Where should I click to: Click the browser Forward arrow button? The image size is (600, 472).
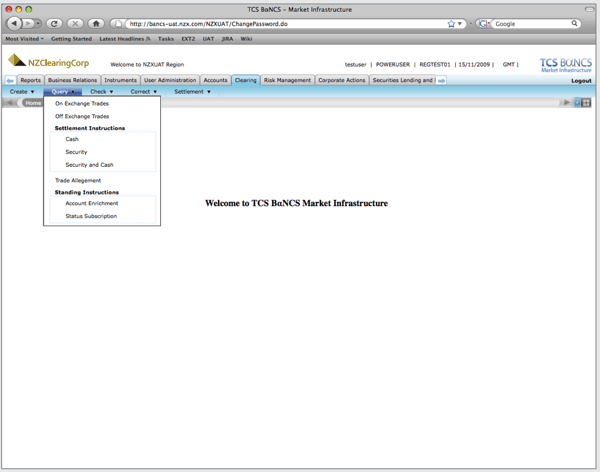coord(28,23)
